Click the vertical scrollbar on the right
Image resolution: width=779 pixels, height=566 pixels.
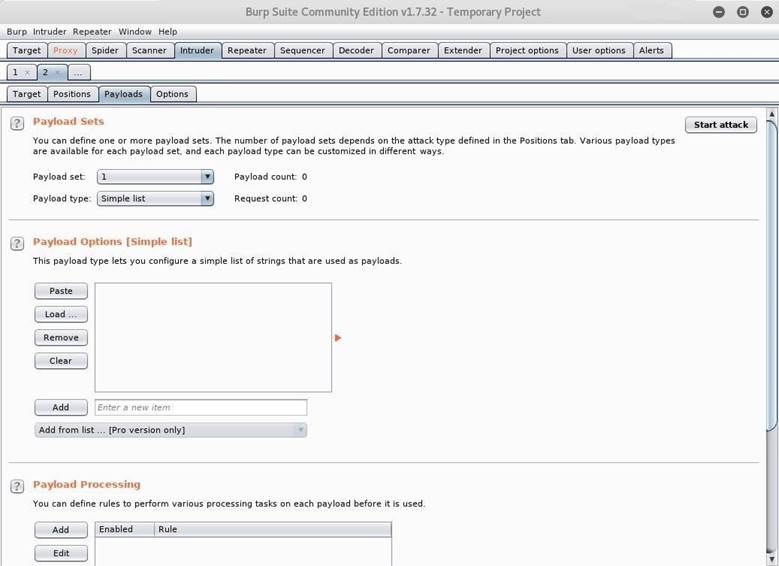pos(772,300)
